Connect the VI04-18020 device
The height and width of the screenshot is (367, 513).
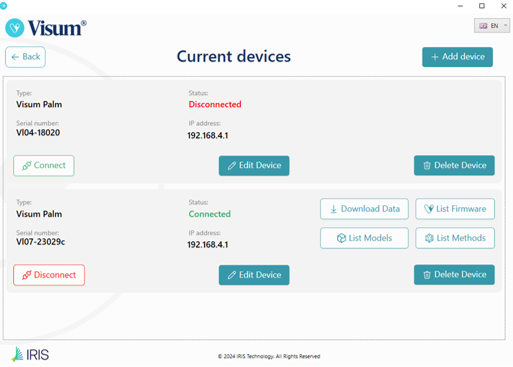(x=44, y=166)
